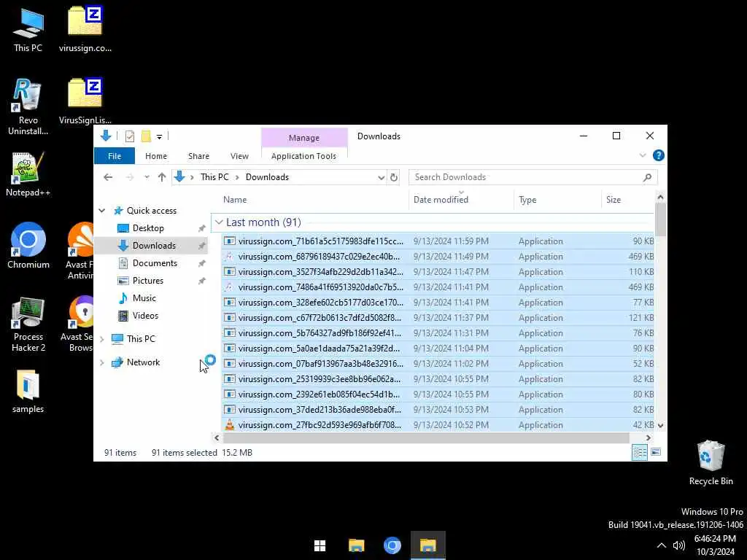The image size is (747, 560).
Task: Select Music in navigation pane
Action: [x=144, y=298]
